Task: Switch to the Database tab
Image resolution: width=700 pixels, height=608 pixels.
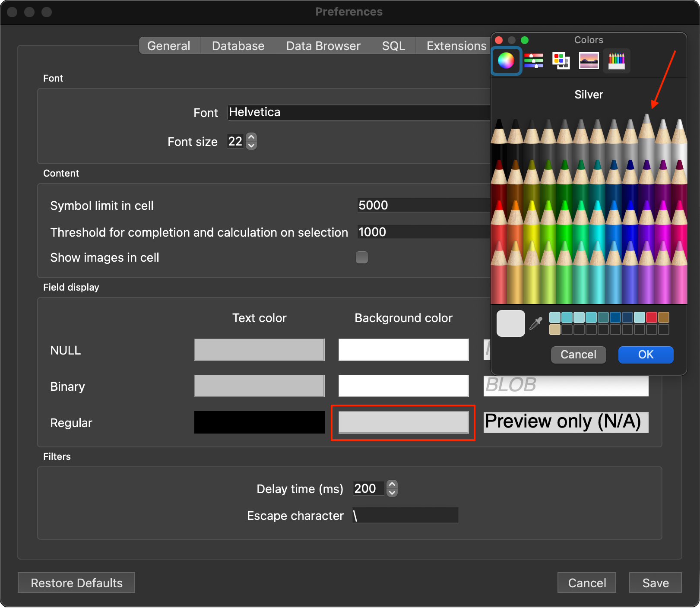Action: point(238,46)
